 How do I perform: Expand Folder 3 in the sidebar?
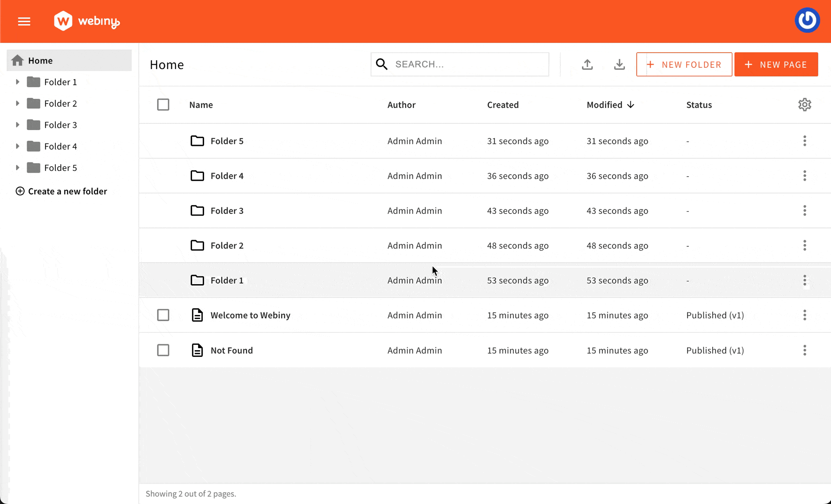click(x=17, y=125)
